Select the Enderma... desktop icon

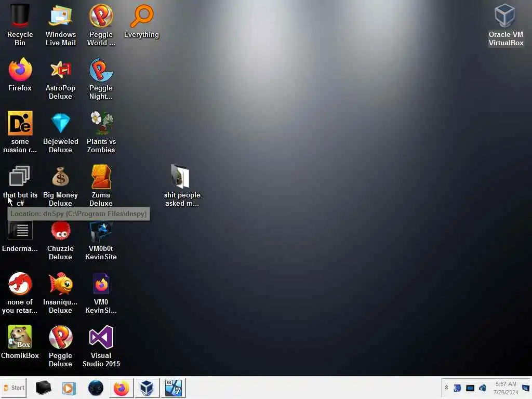pos(20,236)
